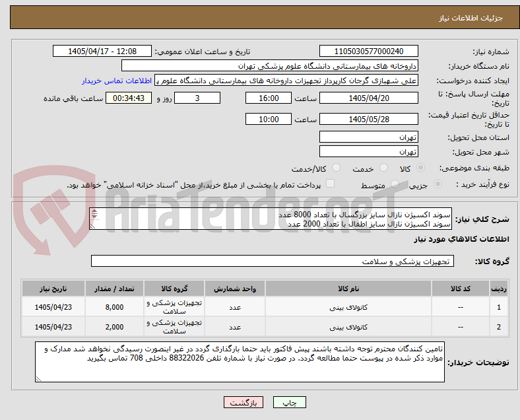This screenshot has height=420, width=520.
Task: Click the اطلاعات کالاهای مورد نیاز section heading
Action: tap(461, 239)
